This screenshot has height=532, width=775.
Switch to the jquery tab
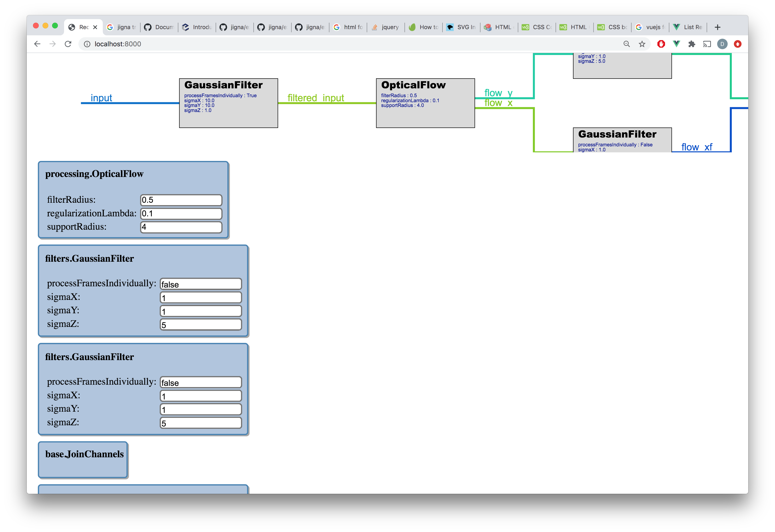point(386,27)
